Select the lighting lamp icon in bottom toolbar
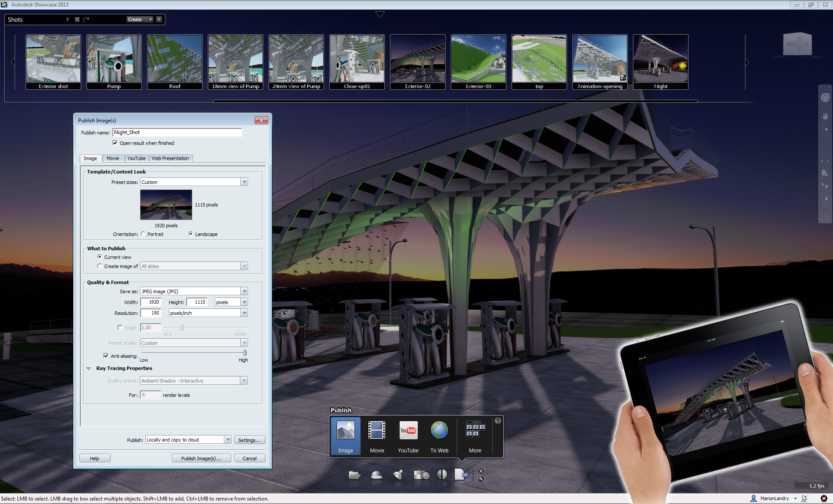The image size is (833, 504). pos(398,475)
